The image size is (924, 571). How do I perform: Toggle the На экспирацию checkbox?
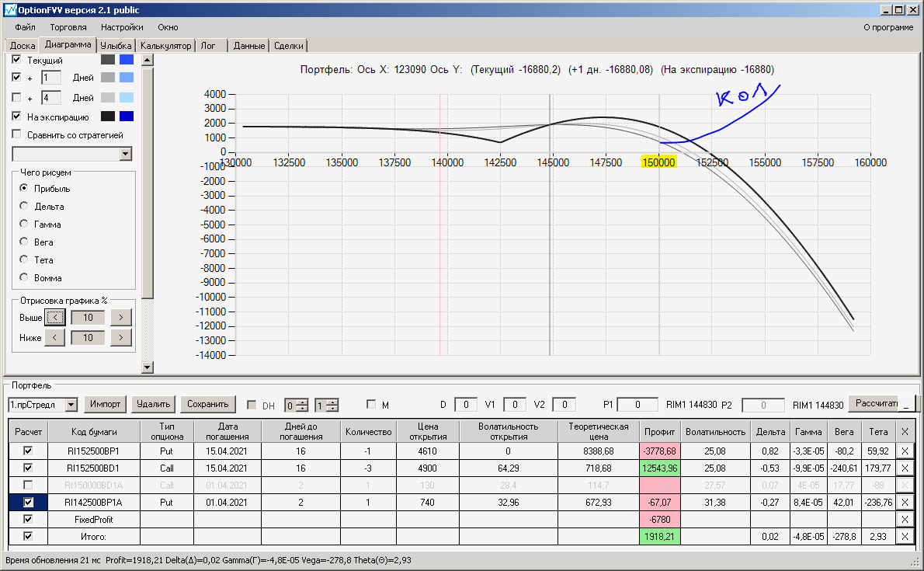tap(16, 117)
